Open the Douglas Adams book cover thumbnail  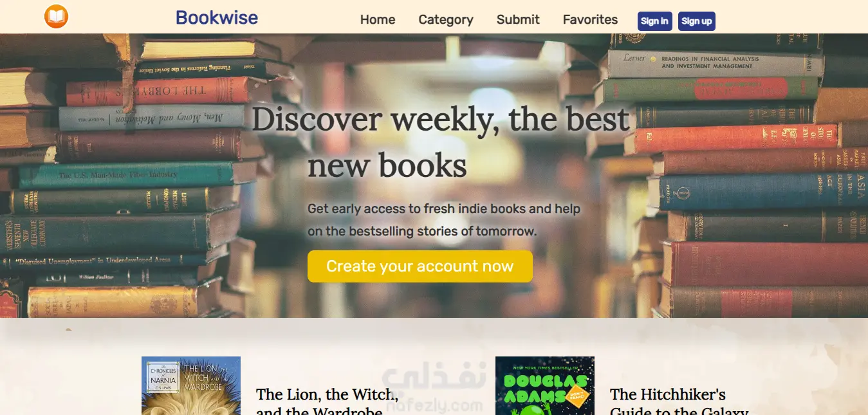545,386
